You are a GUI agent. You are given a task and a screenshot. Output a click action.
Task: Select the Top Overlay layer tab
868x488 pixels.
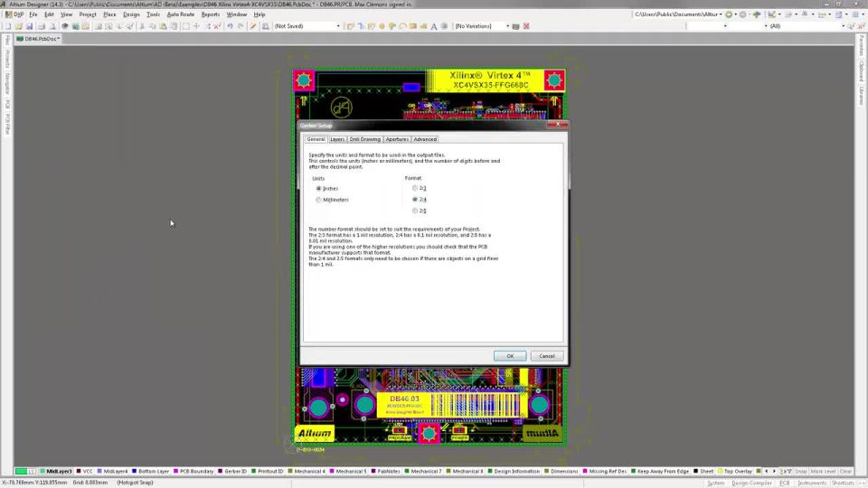pos(734,472)
